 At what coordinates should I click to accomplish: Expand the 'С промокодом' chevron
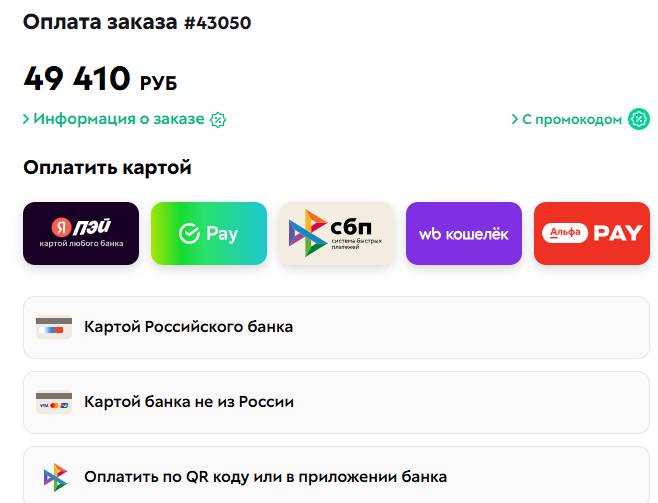[x=515, y=119]
